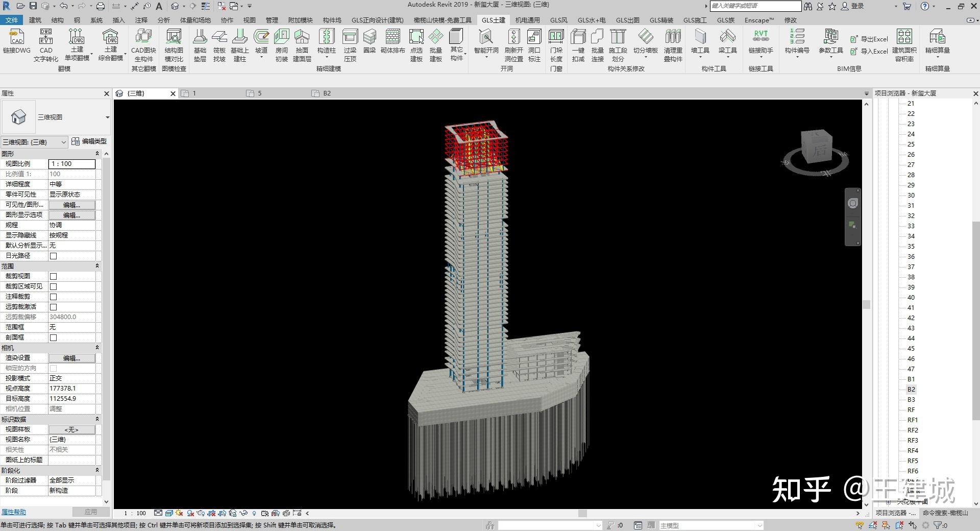Click the 导入Excel import icon
The height and width of the screenshot is (531, 980).
pos(854,51)
